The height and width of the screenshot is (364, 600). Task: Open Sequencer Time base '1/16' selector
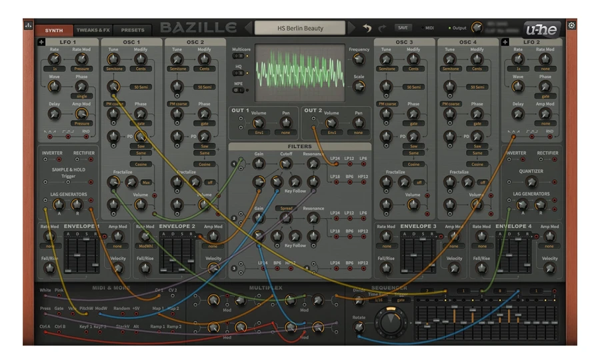[379, 301]
